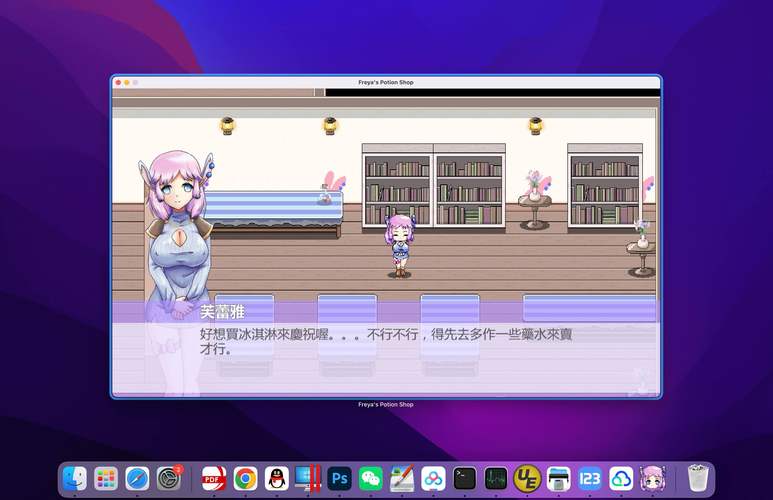
Task: Open the blue 123 app in Dock
Action: click(x=590, y=478)
